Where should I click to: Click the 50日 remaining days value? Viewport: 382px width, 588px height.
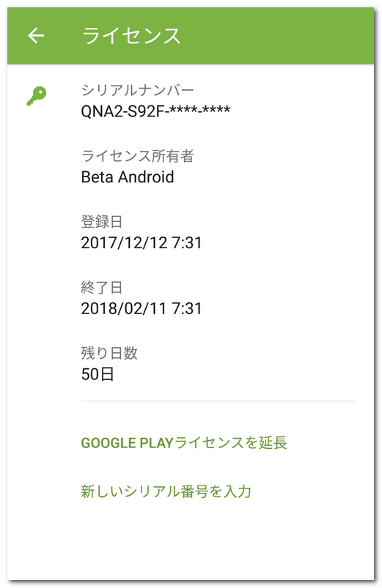click(x=98, y=374)
